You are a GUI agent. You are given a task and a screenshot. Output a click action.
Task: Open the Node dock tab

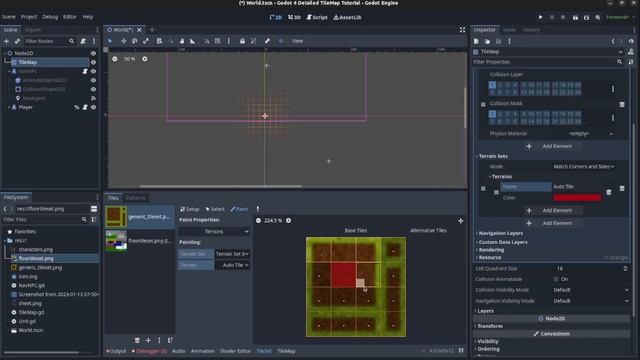509,30
